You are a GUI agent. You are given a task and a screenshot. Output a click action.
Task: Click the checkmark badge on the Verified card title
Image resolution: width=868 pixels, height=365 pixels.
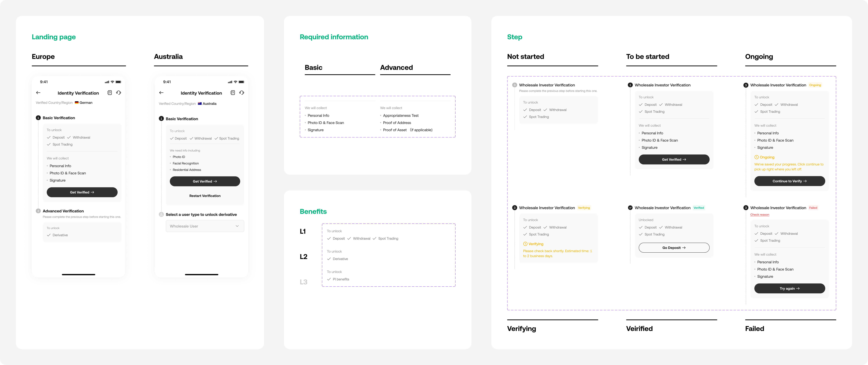[630, 208]
